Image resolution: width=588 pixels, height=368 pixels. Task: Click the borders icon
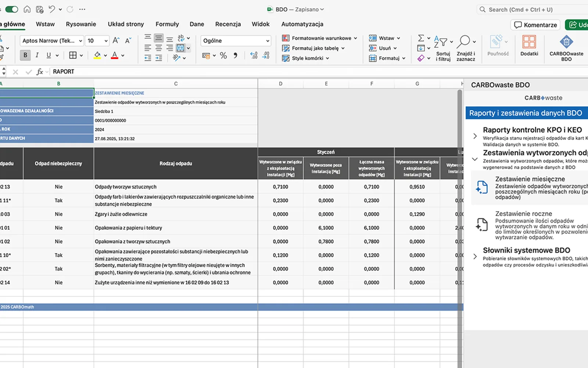tap(73, 55)
